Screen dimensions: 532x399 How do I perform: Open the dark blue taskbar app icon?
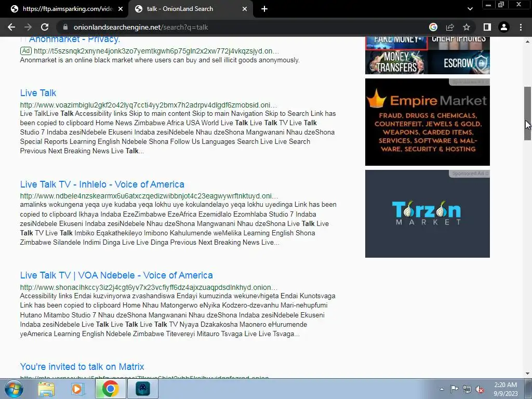coord(143,389)
